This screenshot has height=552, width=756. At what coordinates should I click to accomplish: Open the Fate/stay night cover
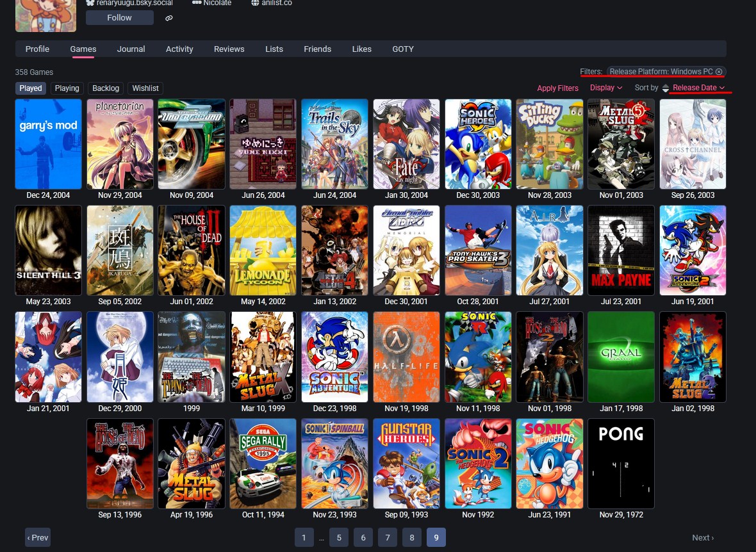pos(406,144)
